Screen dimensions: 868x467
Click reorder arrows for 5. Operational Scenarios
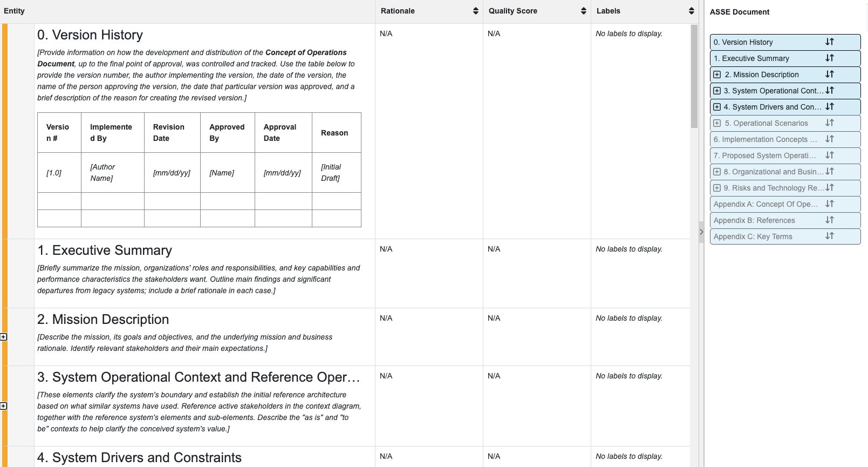click(829, 123)
